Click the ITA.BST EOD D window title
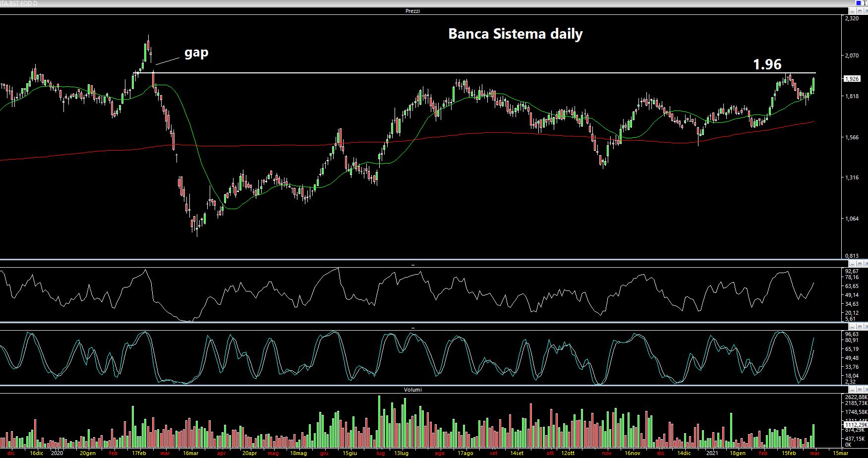Screen dimensions: 868x458 tap(19, 3)
